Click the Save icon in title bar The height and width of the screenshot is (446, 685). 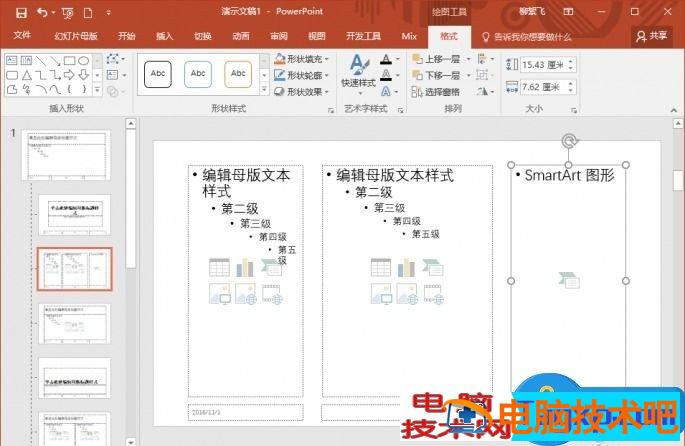[21, 13]
